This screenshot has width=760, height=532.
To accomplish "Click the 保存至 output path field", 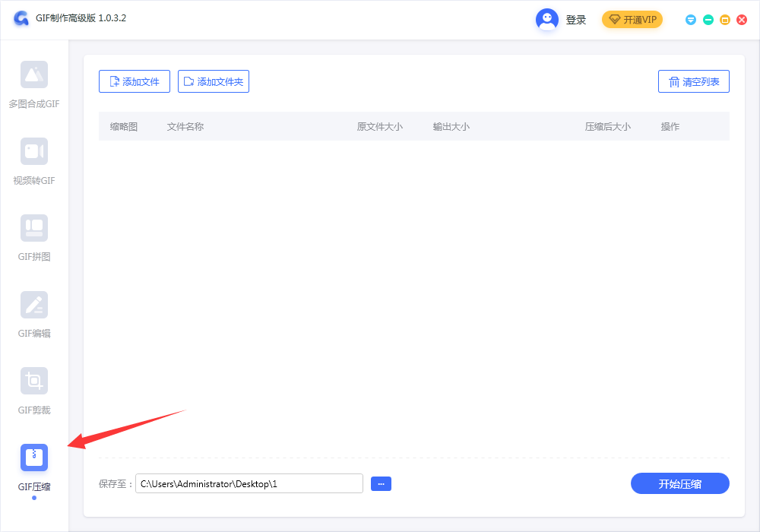I will click(x=249, y=483).
